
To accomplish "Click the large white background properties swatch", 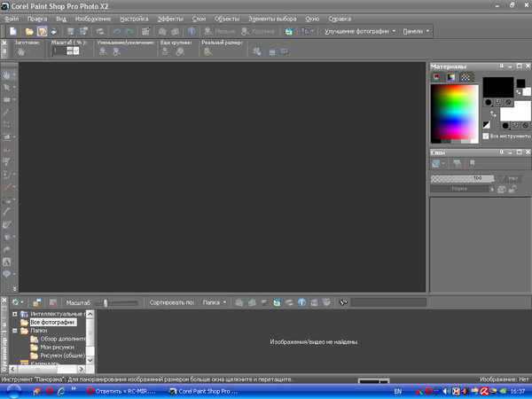I will pyautogui.click(x=515, y=112).
